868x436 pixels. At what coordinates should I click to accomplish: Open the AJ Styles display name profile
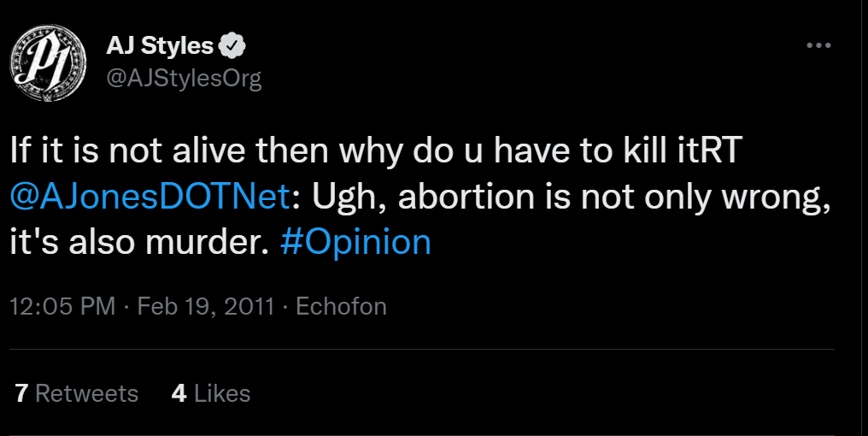tap(160, 45)
